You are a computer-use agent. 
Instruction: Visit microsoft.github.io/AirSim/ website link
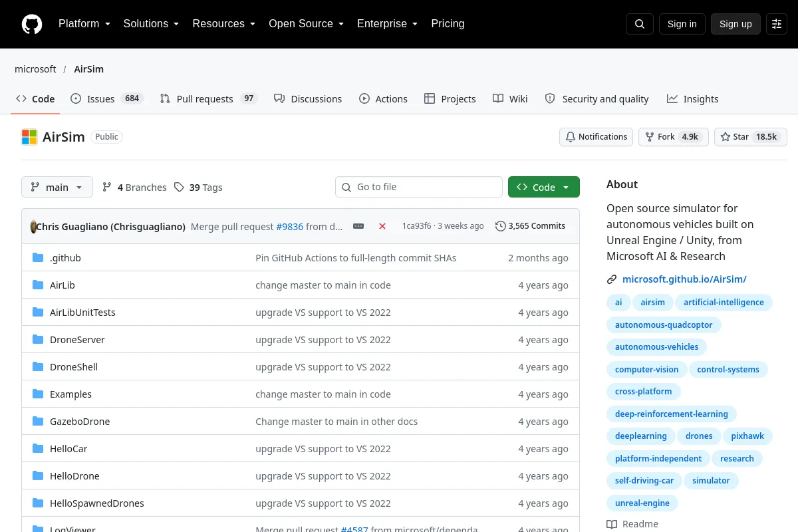tap(684, 280)
